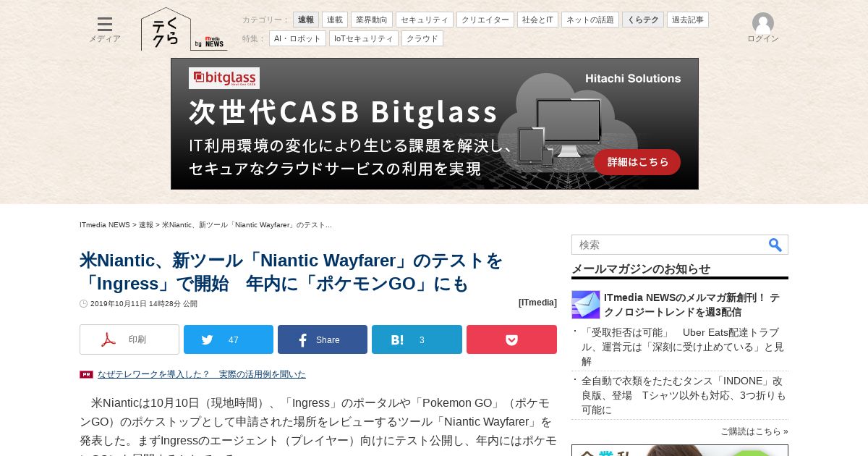Open the なぜテレワークを導入した？ PR link

coord(202,374)
